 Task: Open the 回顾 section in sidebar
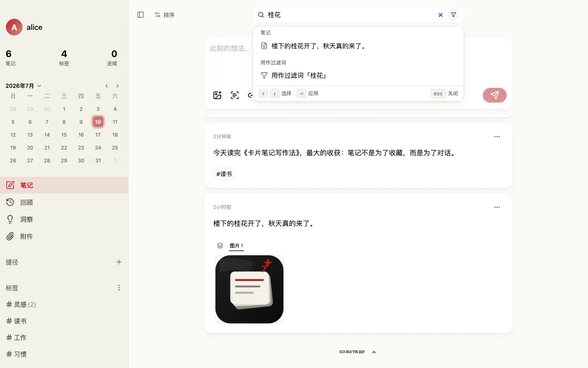tap(64, 202)
